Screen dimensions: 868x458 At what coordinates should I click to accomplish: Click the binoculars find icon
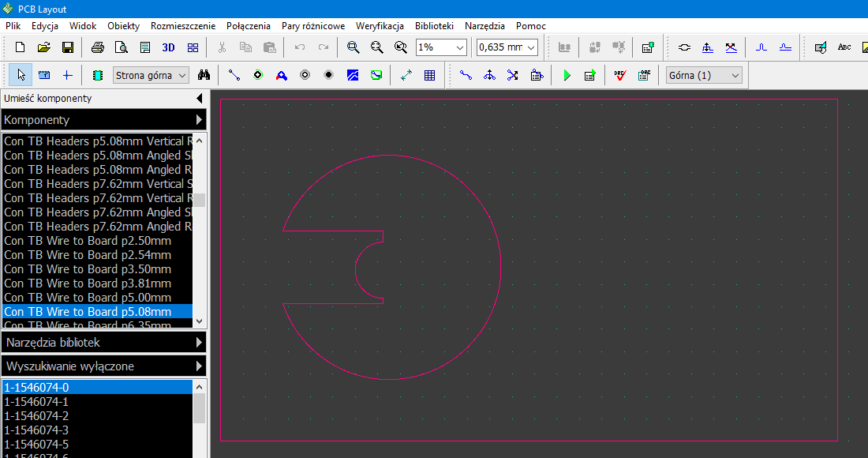pos(204,76)
